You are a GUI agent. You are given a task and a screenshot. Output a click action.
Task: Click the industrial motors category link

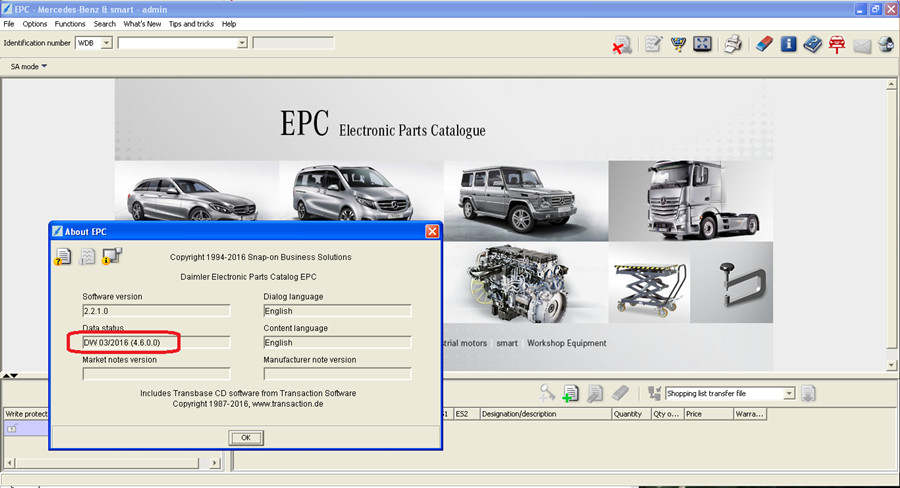click(464, 343)
